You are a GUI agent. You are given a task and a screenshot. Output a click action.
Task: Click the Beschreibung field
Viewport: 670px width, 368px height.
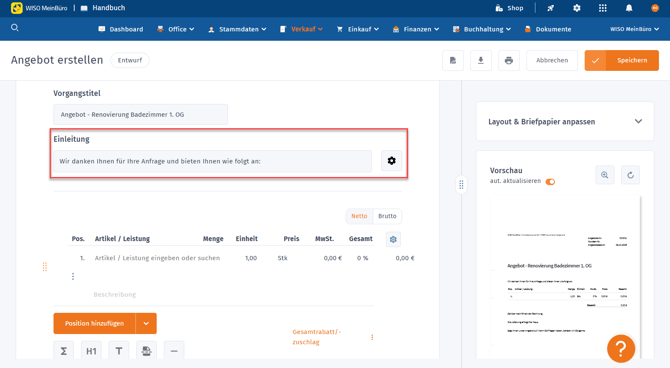coord(115,294)
